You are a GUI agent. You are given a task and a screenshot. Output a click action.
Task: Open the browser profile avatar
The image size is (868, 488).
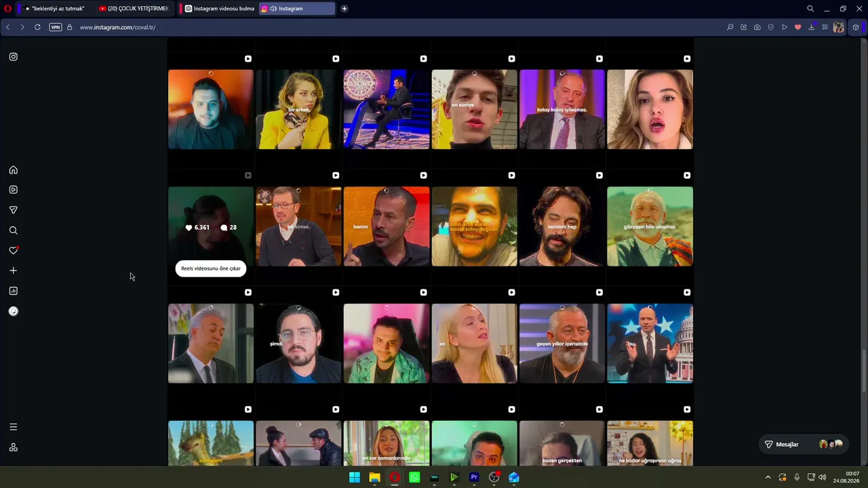(x=839, y=27)
